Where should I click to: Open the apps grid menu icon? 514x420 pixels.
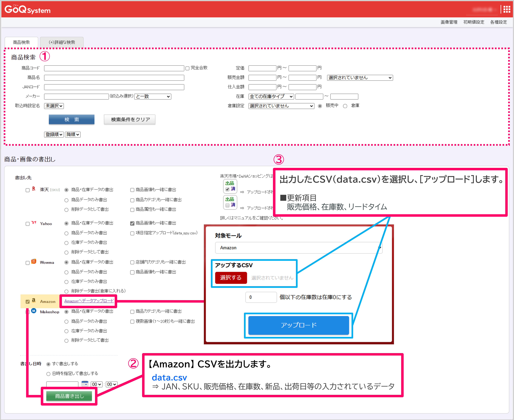507,9
